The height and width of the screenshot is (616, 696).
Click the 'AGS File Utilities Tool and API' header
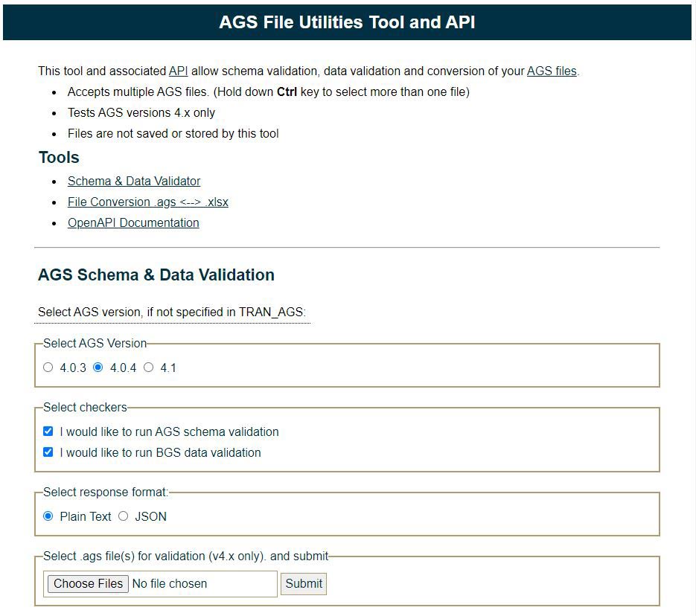(x=347, y=22)
